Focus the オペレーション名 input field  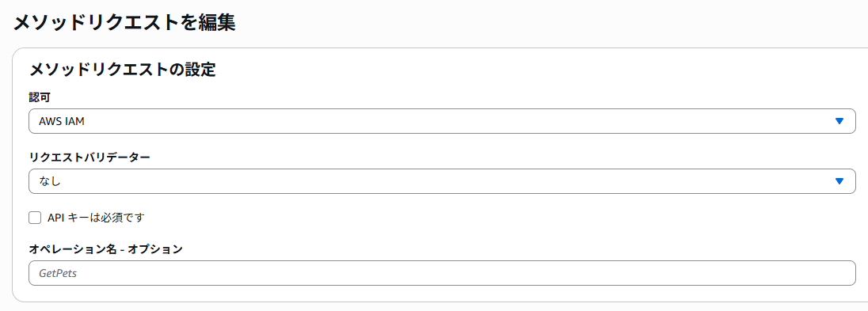click(x=442, y=273)
